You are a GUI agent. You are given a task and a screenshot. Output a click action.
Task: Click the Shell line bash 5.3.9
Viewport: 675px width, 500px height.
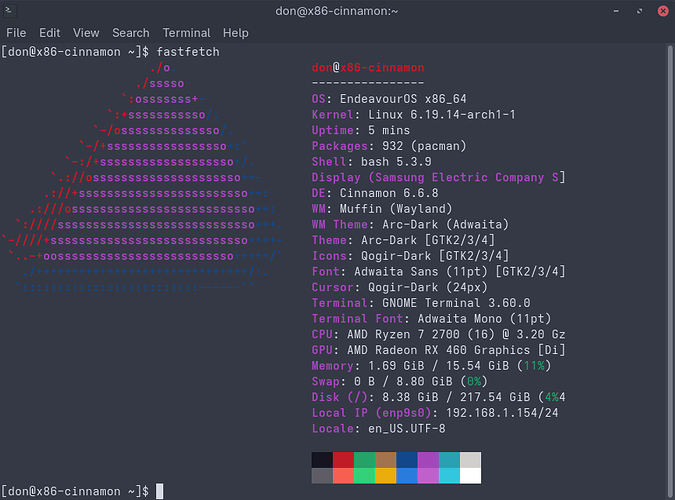coord(372,162)
